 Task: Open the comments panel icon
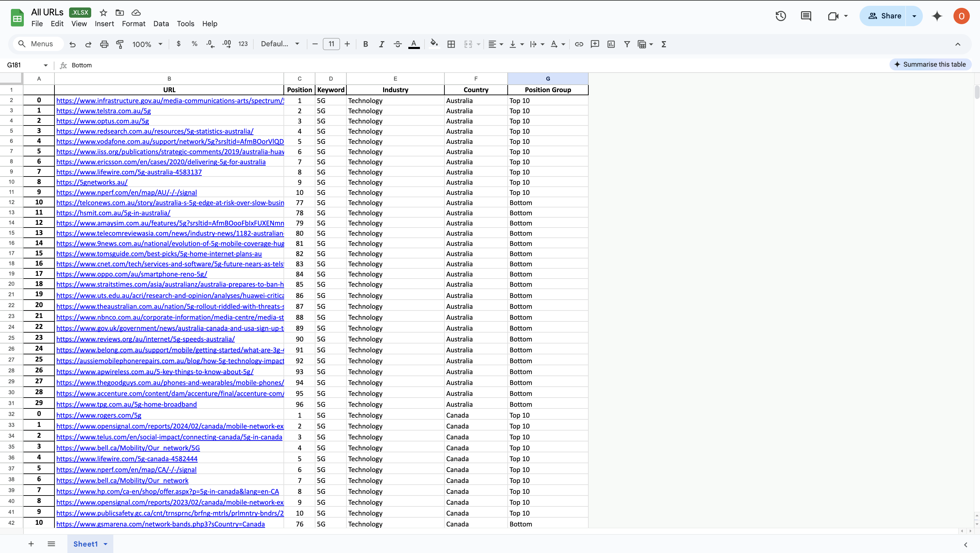(x=806, y=16)
